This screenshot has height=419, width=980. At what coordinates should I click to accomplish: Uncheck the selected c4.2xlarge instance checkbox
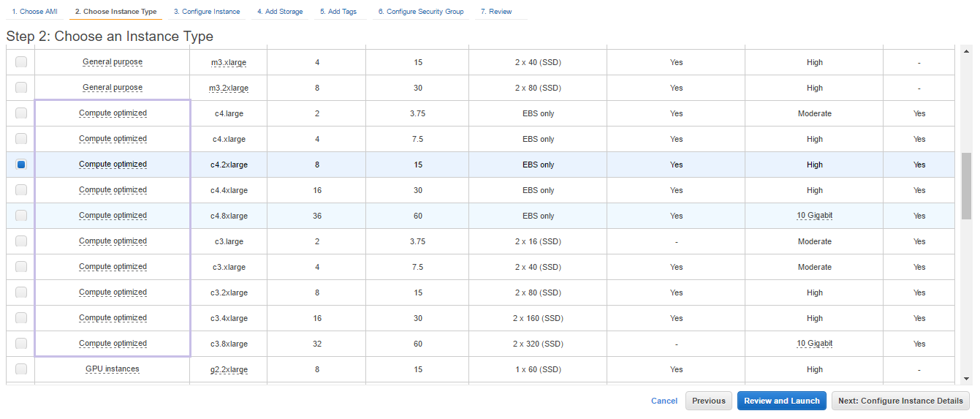21,165
